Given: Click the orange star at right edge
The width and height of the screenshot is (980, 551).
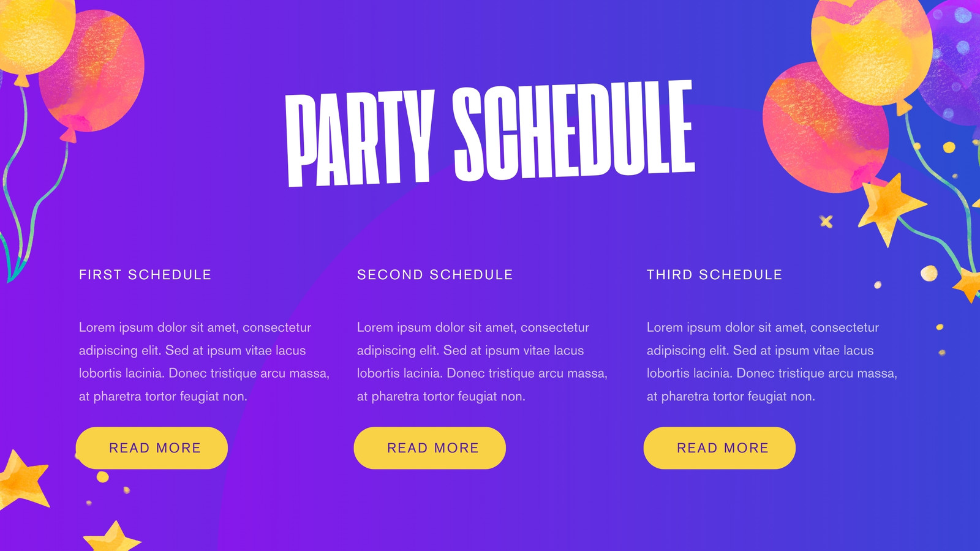Looking at the screenshot, I should point(968,284).
